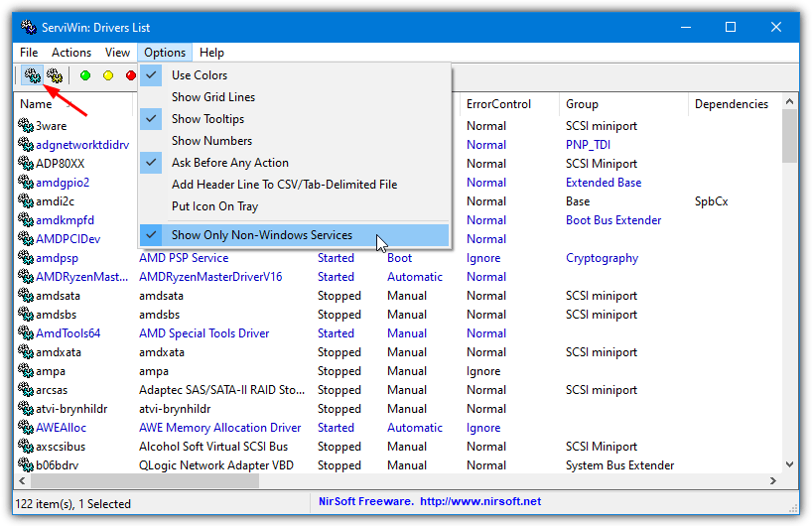The height and width of the screenshot is (526, 812).
Task: Open the File menu
Action: (x=29, y=53)
